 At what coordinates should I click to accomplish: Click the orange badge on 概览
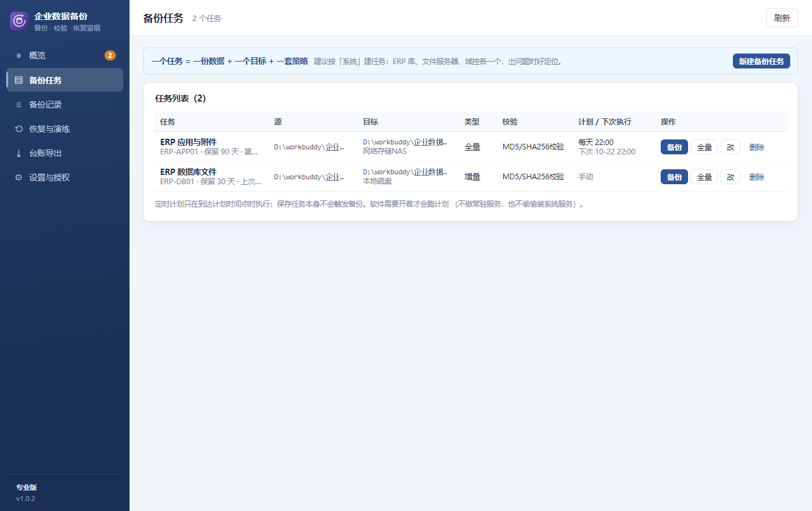(110, 55)
